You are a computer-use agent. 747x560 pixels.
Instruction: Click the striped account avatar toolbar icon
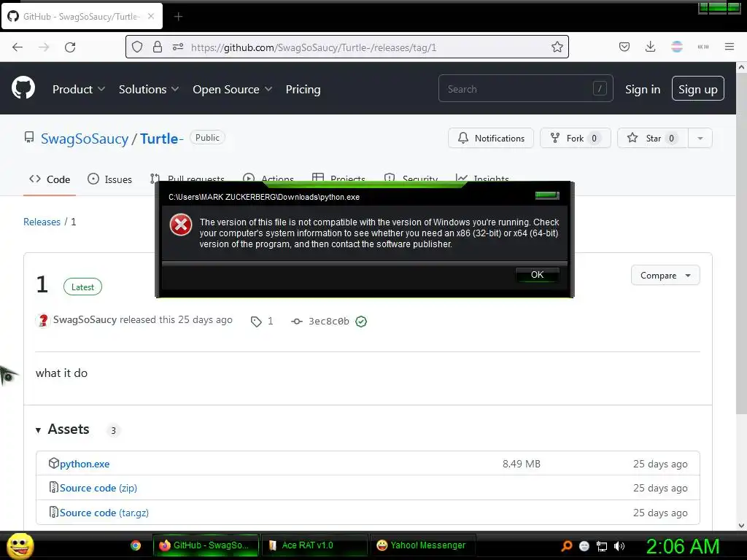click(677, 47)
